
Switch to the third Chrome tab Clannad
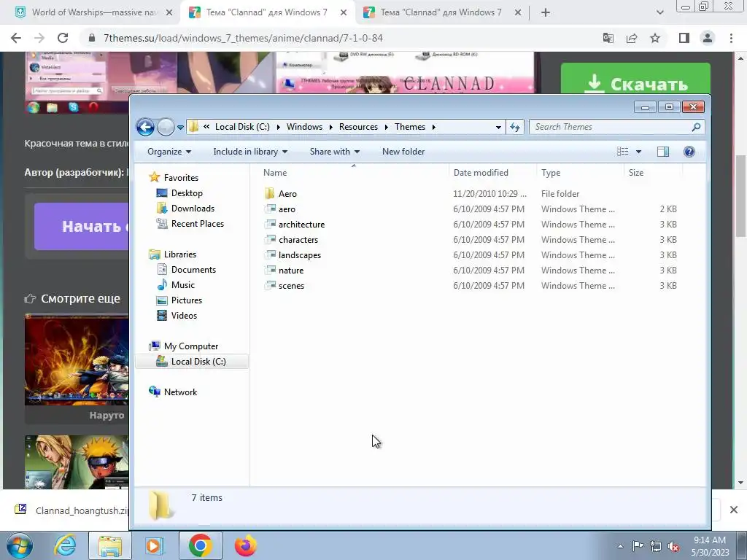(441, 12)
